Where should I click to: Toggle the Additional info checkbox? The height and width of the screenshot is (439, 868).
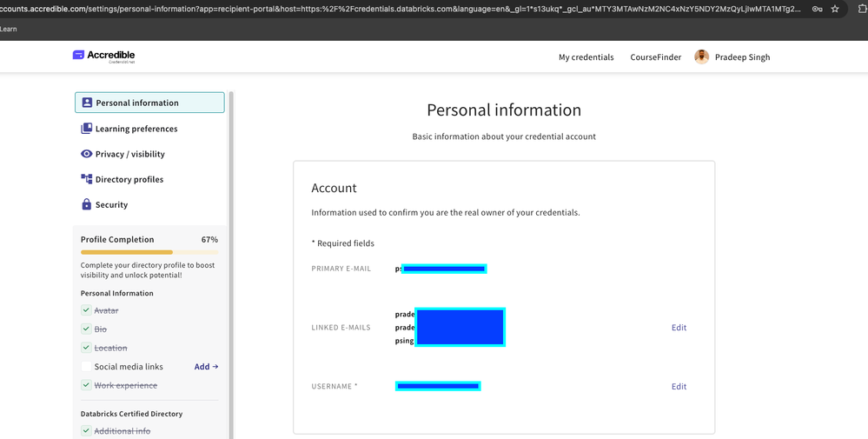click(86, 430)
